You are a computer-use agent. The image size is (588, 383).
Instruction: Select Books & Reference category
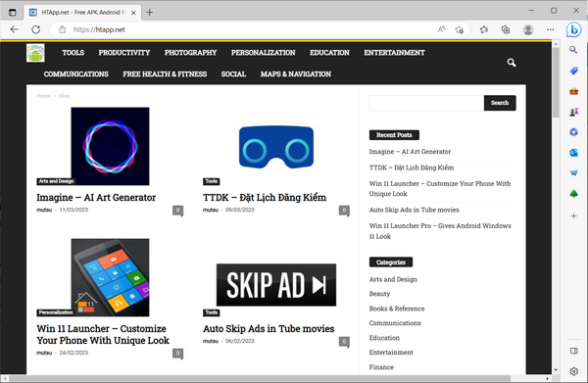397,309
